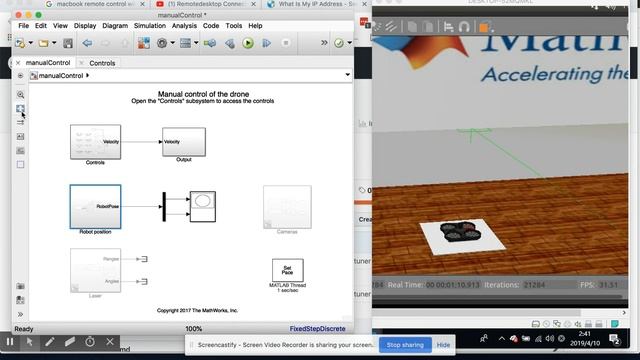
Task: Click the update diagram icon before Step Back
Action: tap(210, 43)
